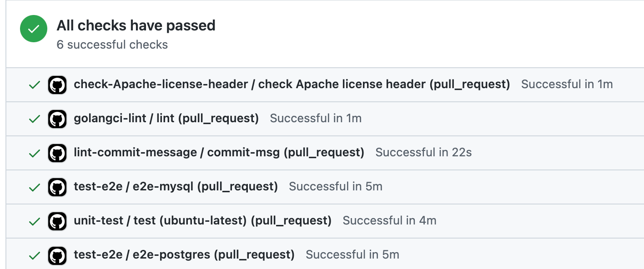Open unit-test / test (ubuntu-latest) check
Screen dimensions: 644x269
202,221
